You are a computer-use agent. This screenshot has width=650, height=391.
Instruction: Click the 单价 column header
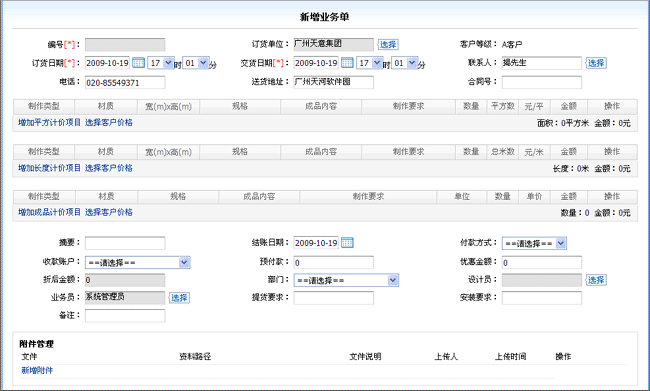tap(534, 197)
